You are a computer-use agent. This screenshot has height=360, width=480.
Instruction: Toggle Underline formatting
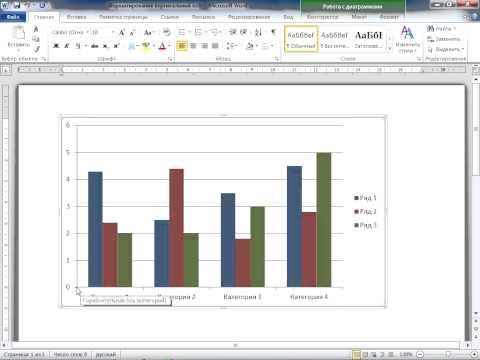(77, 46)
